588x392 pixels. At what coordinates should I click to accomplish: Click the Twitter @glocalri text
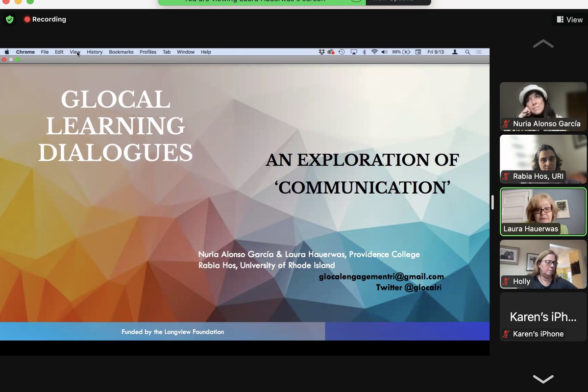click(409, 288)
